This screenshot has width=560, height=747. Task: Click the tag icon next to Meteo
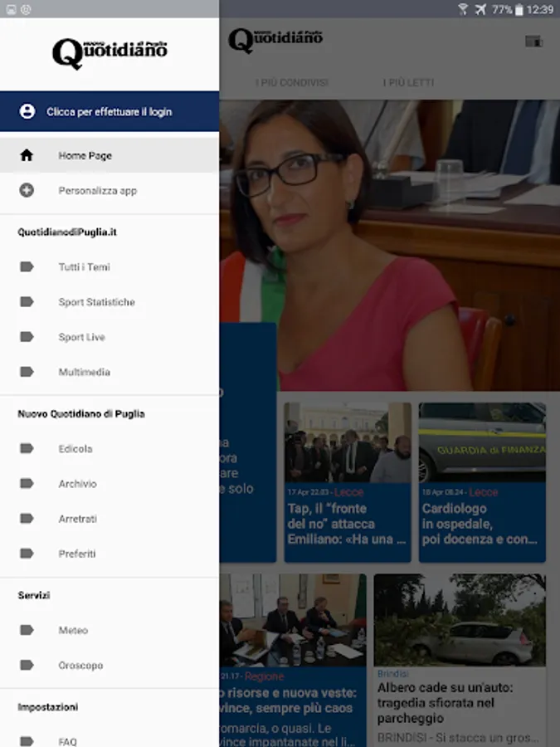(x=27, y=630)
